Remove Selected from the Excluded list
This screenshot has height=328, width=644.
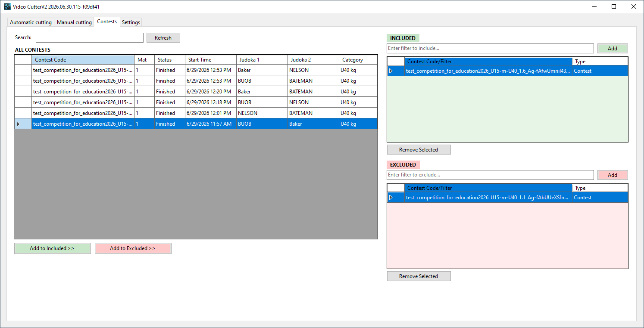coord(419,276)
